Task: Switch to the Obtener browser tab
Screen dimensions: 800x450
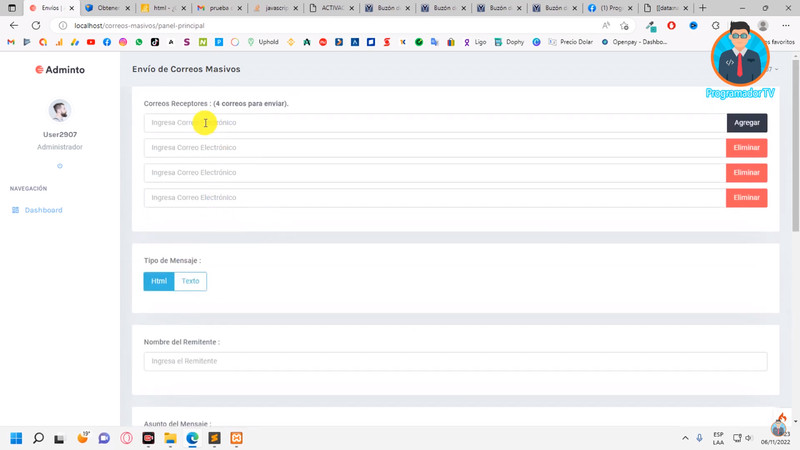Action: click(107, 8)
